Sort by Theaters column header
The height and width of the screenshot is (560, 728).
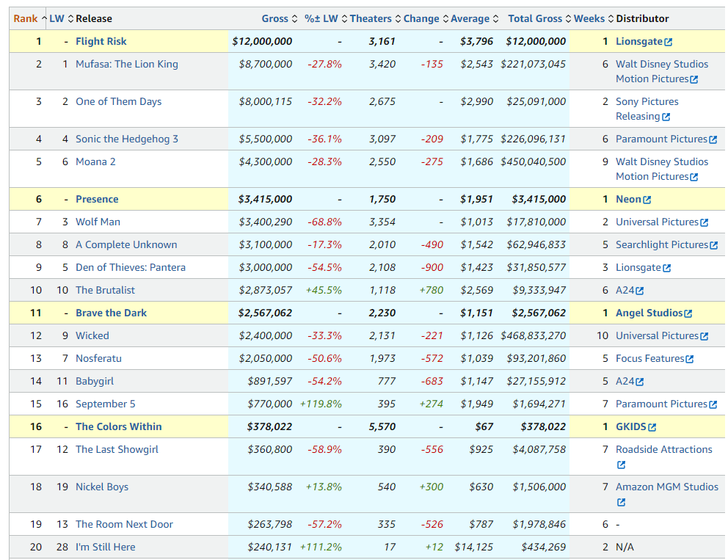(x=371, y=18)
